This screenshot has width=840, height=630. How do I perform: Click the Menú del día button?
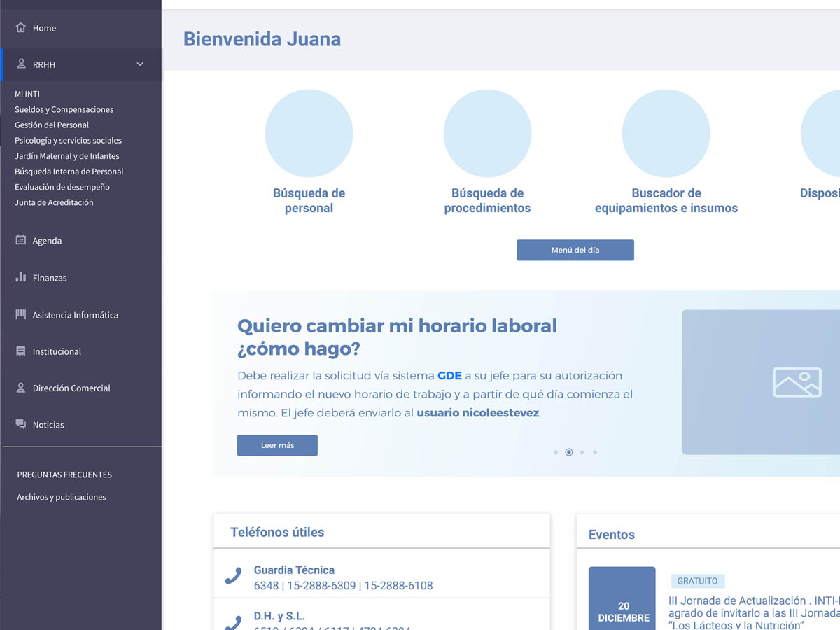(x=575, y=250)
